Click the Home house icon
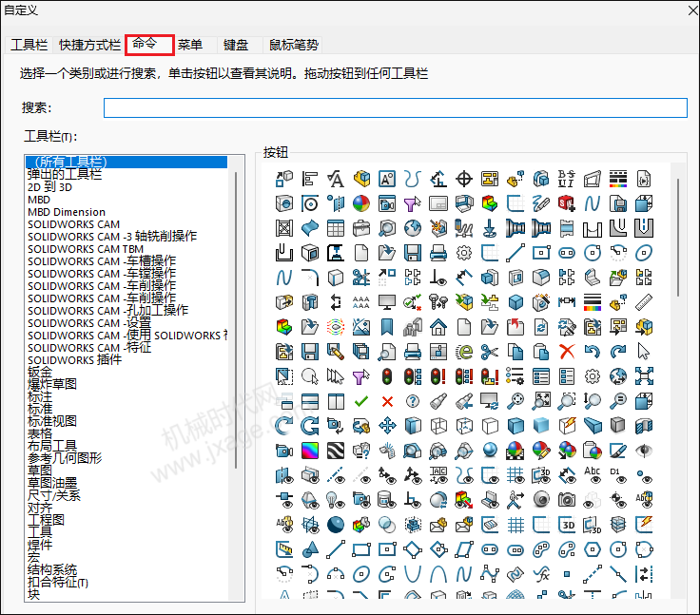Viewport: 700px width, 615px height. pyautogui.click(x=438, y=327)
